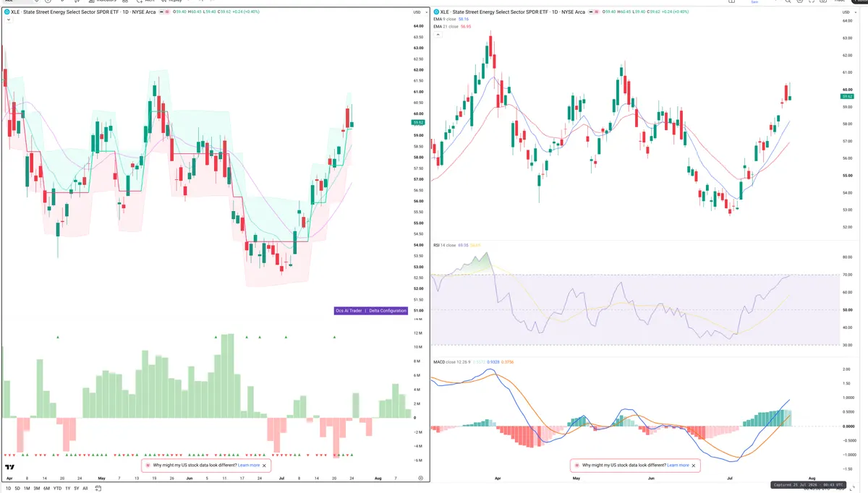The width and height of the screenshot is (868, 493).
Task: Select the 5D date range
Action: point(17,489)
